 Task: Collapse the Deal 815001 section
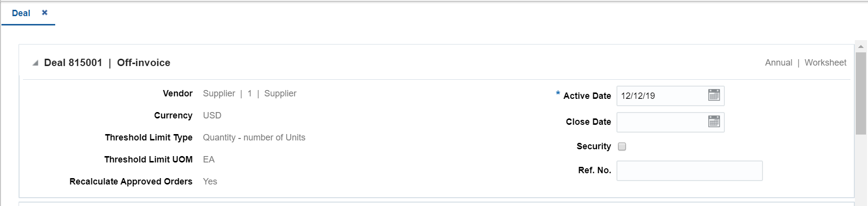click(x=35, y=63)
